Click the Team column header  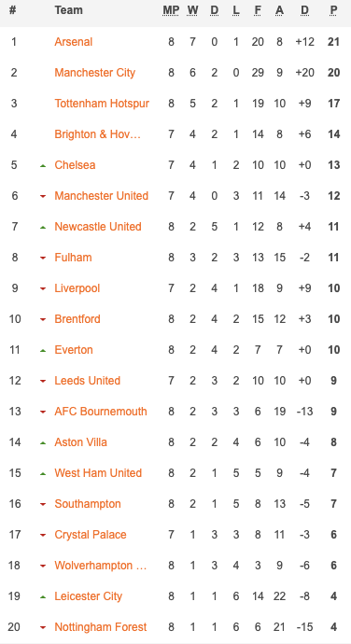pos(69,10)
